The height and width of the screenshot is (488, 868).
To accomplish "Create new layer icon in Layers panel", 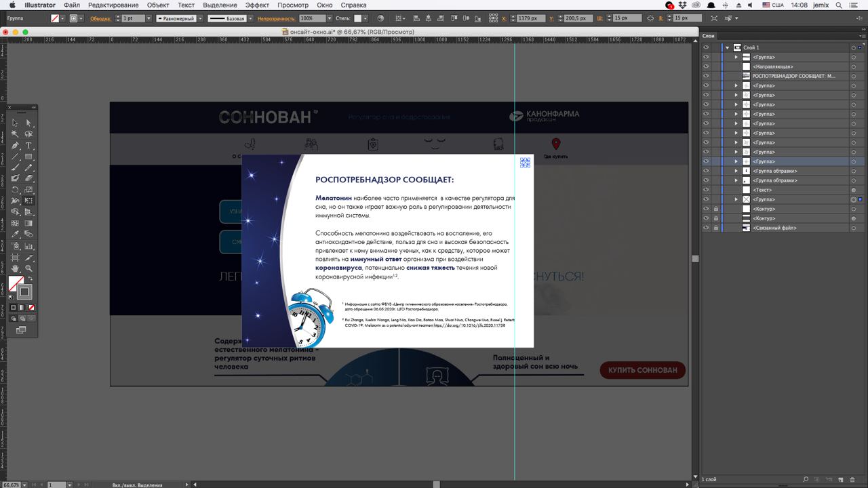I will (841, 479).
